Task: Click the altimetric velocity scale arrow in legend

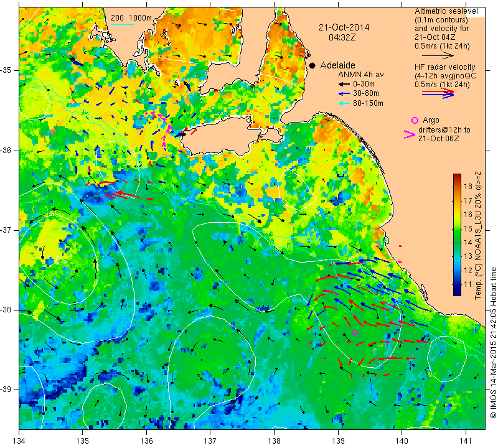Action: tap(438, 55)
